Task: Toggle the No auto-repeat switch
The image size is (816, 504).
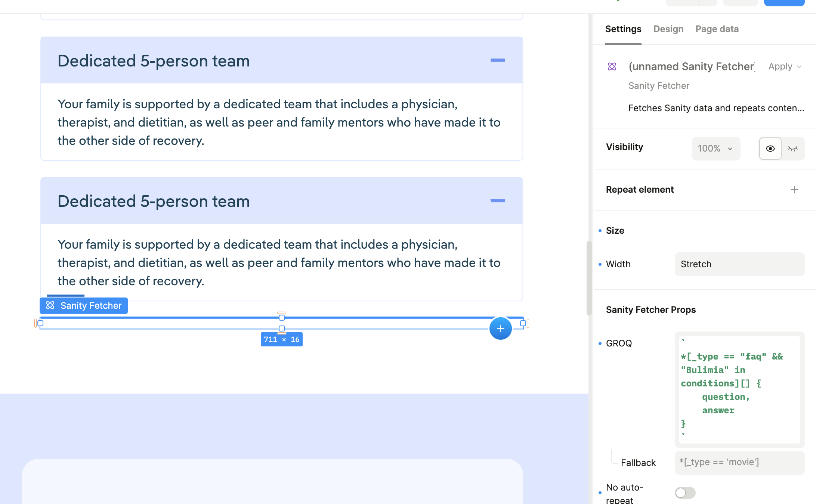Action: click(x=685, y=493)
